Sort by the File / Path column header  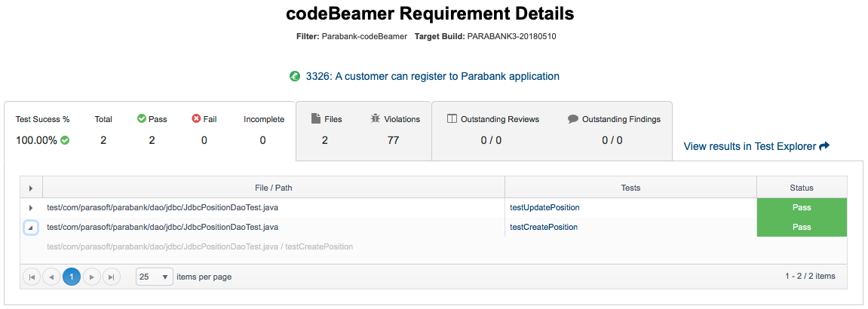click(274, 188)
